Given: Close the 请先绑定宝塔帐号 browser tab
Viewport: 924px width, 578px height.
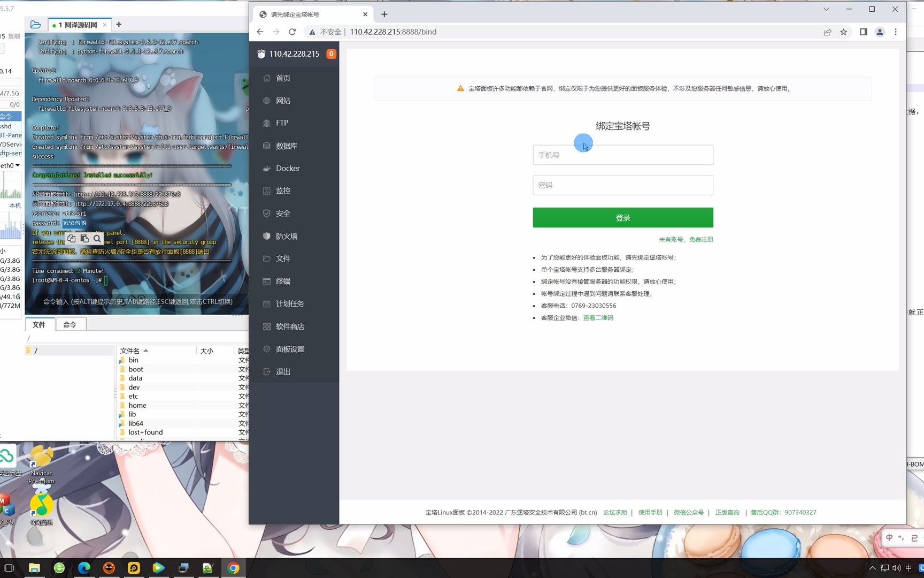Looking at the screenshot, I should pyautogui.click(x=365, y=14).
